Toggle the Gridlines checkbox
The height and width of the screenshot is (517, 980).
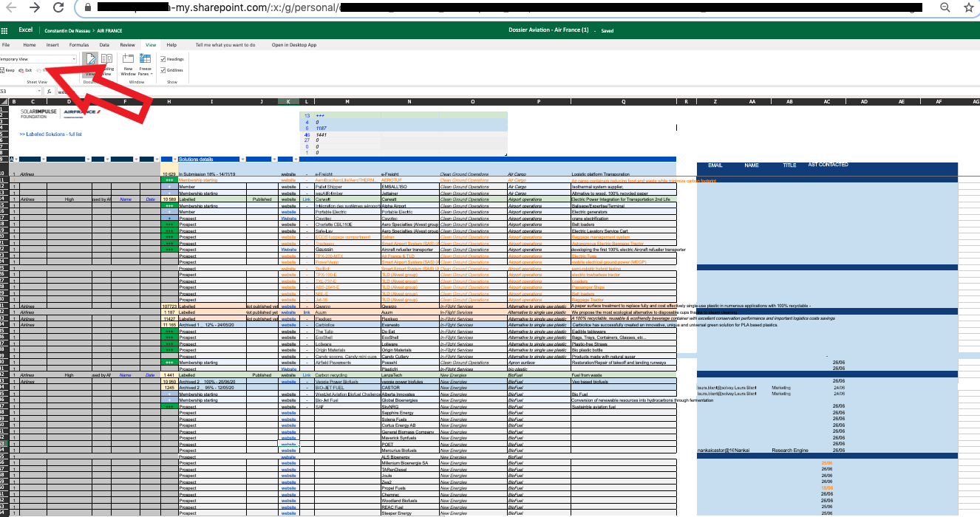coord(171,69)
